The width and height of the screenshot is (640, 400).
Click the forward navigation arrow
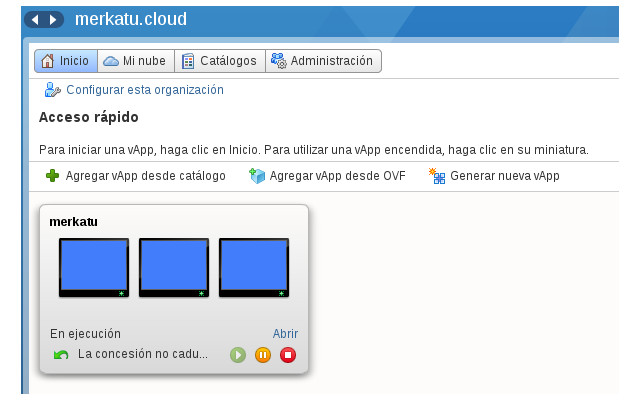point(53,19)
